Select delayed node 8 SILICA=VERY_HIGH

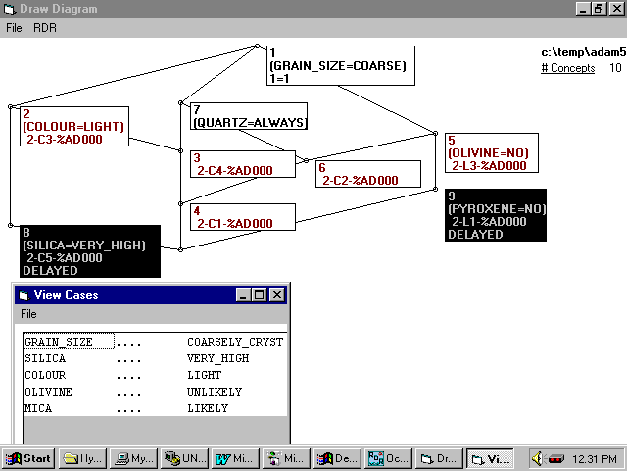tap(89, 251)
